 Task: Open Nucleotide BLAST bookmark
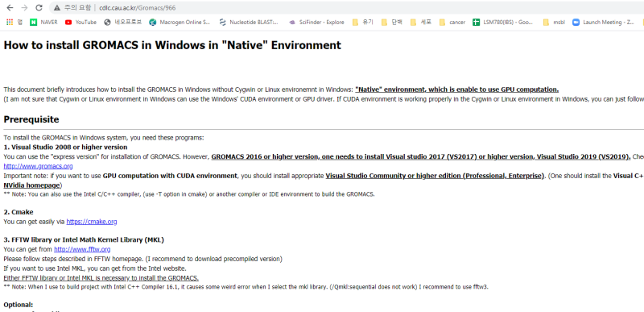[x=249, y=23]
